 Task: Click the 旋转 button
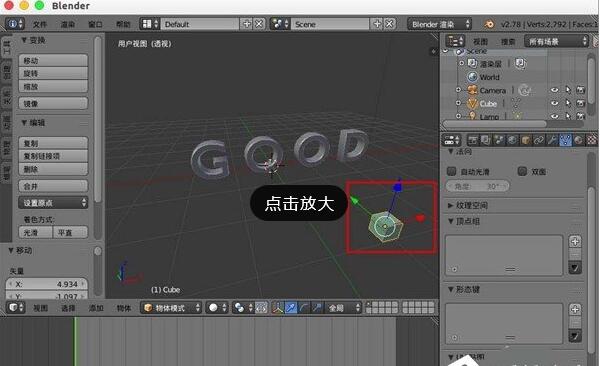(x=53, y=73)
